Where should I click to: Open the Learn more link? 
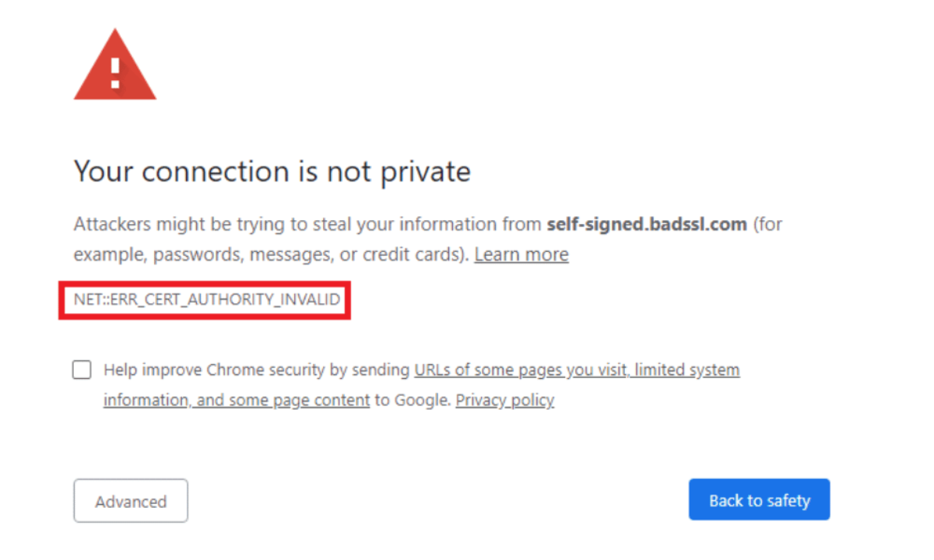click(521, 254)
